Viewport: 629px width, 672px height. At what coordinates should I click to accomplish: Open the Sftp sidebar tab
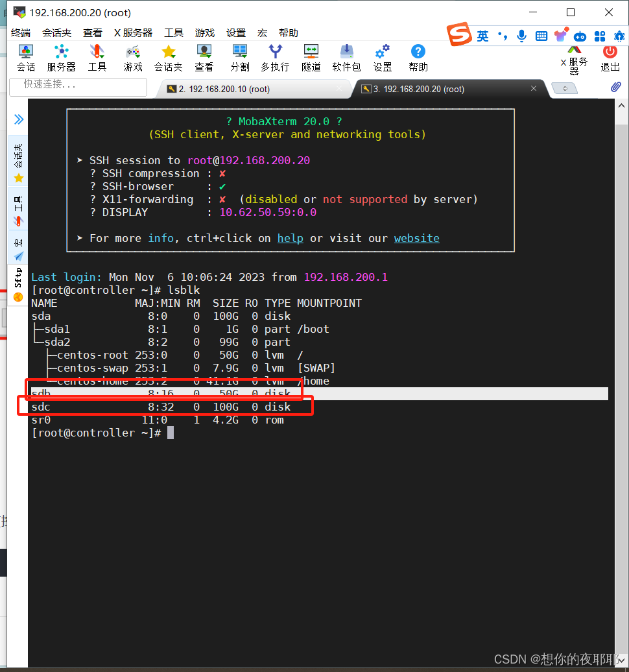click(18, 284)
